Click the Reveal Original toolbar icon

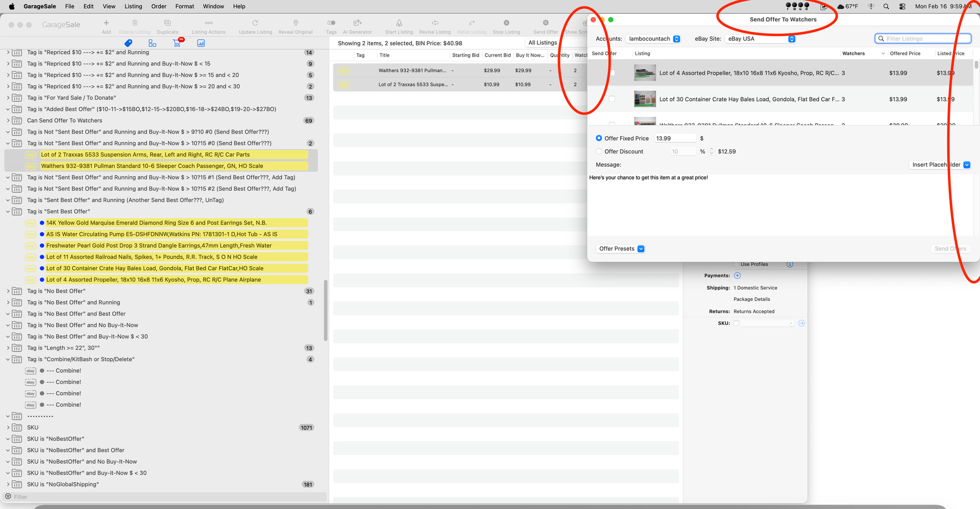point(296,23)
